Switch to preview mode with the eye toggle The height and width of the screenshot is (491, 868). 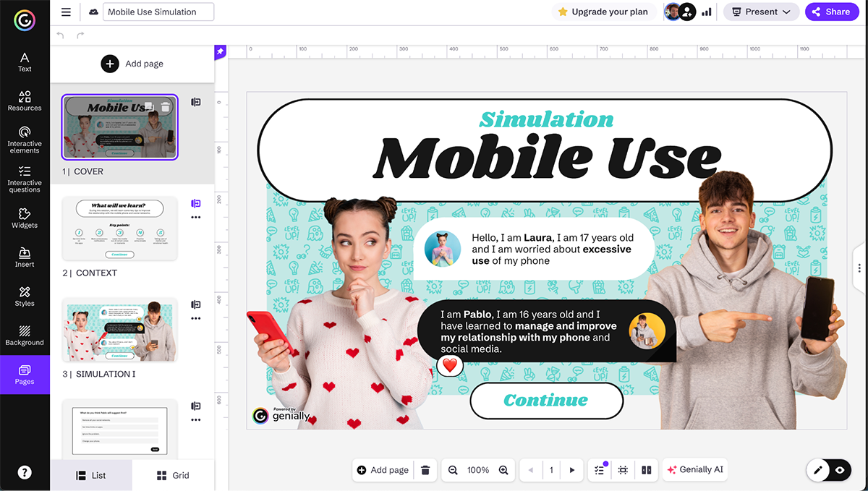click(839, 469)
